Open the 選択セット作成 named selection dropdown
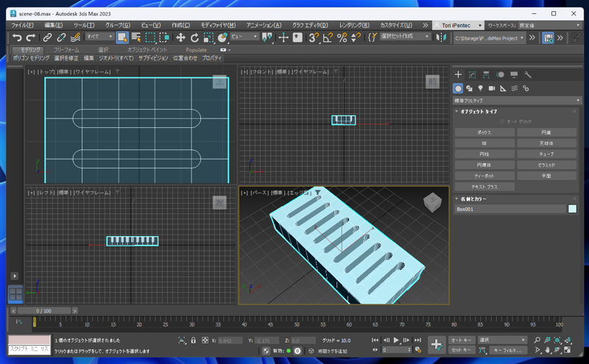 click(x=404, y=37)
